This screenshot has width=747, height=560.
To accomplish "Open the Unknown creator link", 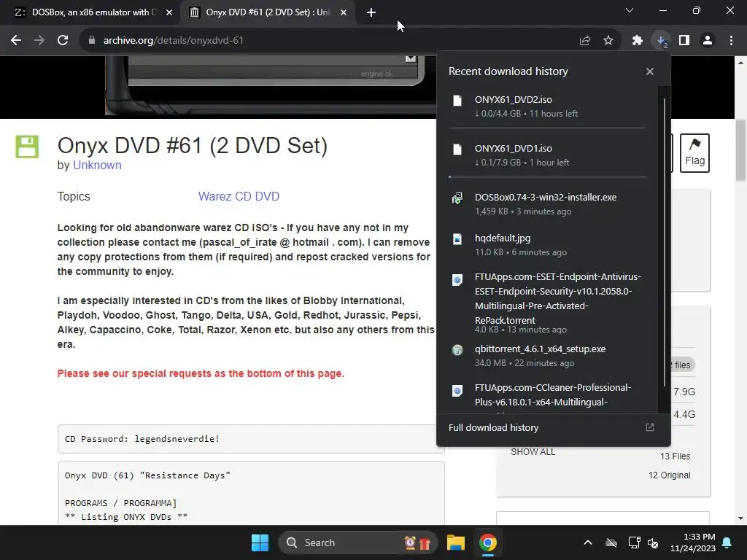I will click(97, 166).
